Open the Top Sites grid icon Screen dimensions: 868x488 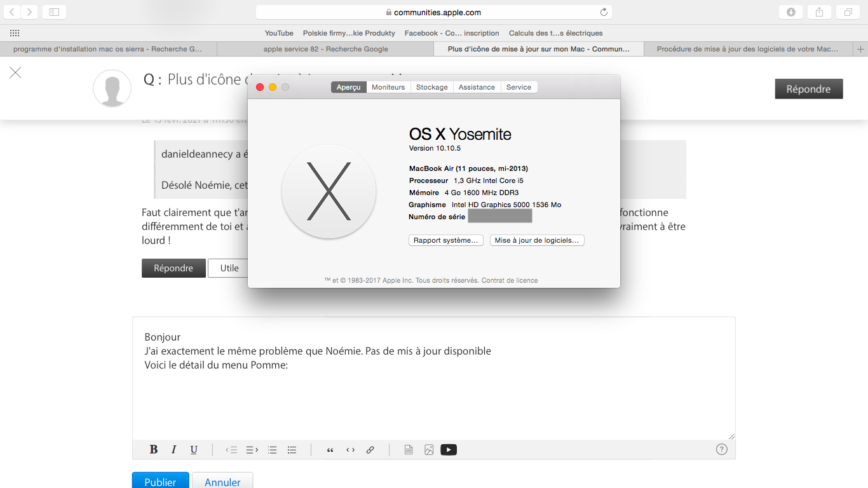click(15, 33)
